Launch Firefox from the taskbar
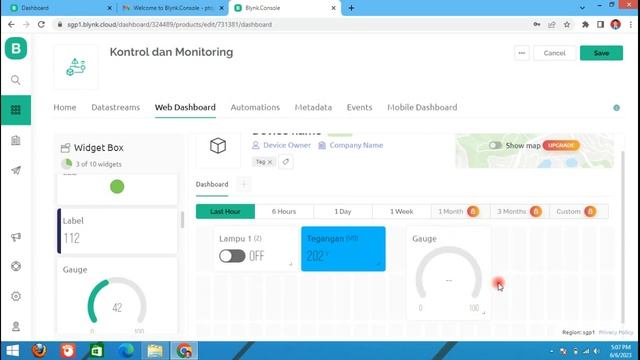Image resolution: width=640 pixels, height=360 pixels. click(40, 351)
